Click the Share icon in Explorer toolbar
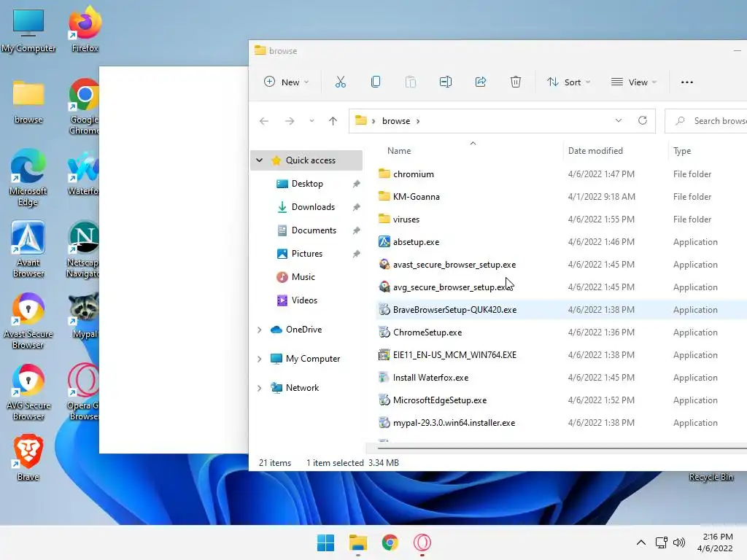The height and width of the screenshot is (560, 747). tap(481, 82)
